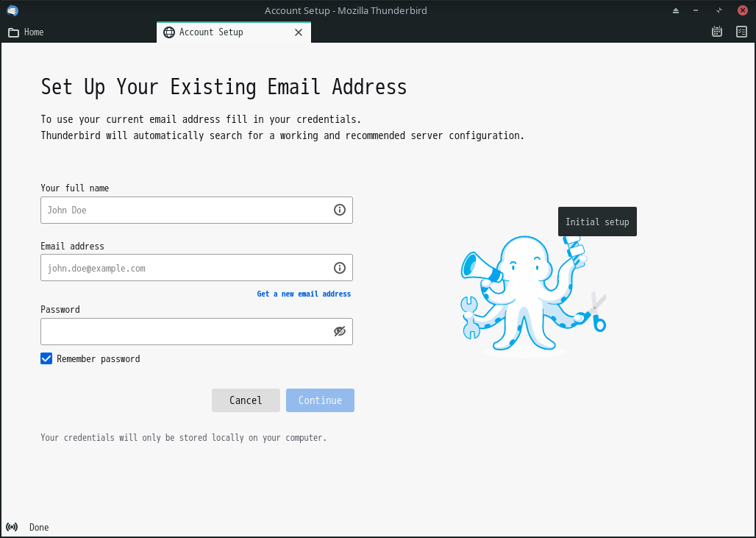Image resolution: width=756 pixels, height=538 pixels.
Task: Close the Account Setup tab
Action: pyautogui.click(x=299, y=32)
